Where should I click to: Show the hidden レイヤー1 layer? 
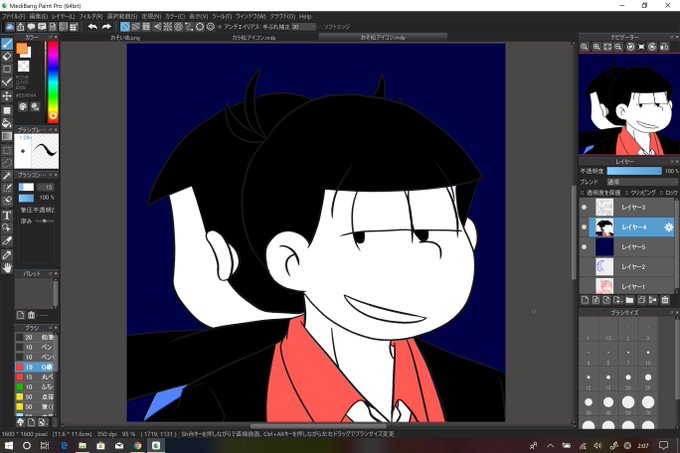tap(584, 286)
